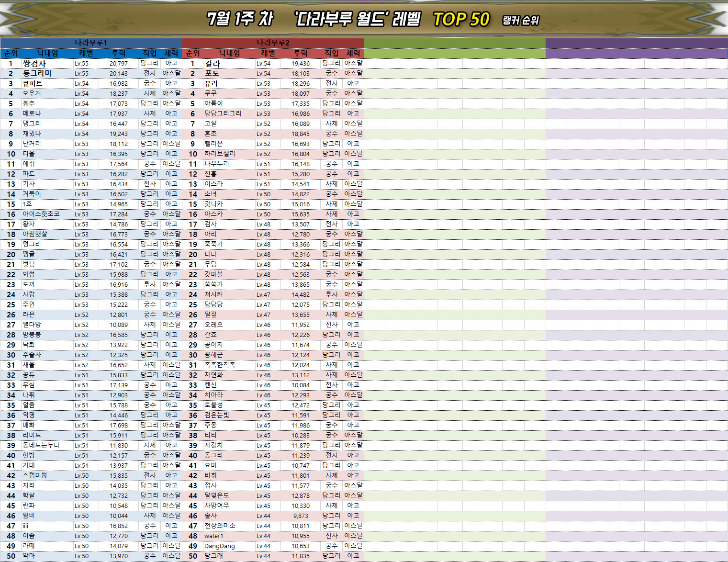Select the nickname cell 쌍검사
This screenshot has width=728, height=562.
34,63
